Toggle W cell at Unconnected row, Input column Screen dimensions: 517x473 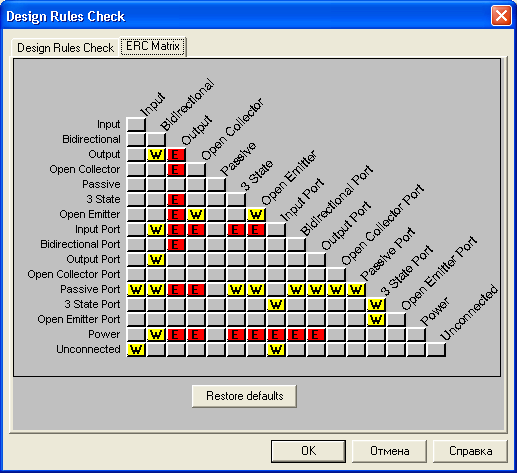[x=136, y=349]
